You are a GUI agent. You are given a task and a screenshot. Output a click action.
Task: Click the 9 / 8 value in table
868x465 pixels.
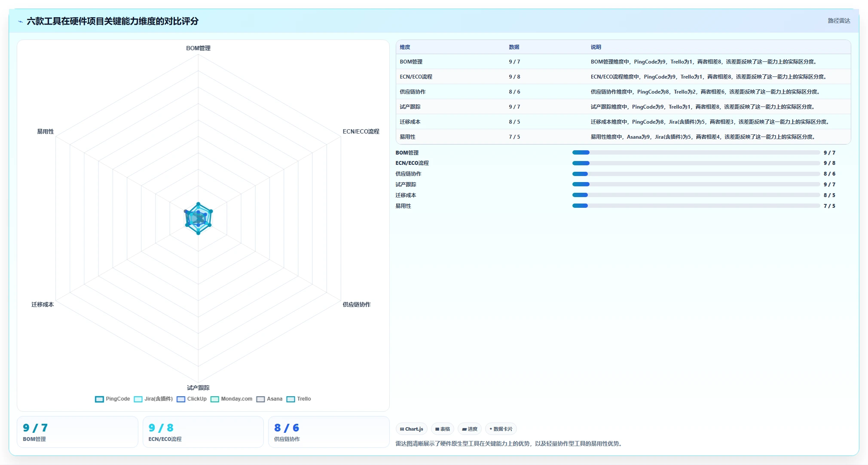(514, 77)
